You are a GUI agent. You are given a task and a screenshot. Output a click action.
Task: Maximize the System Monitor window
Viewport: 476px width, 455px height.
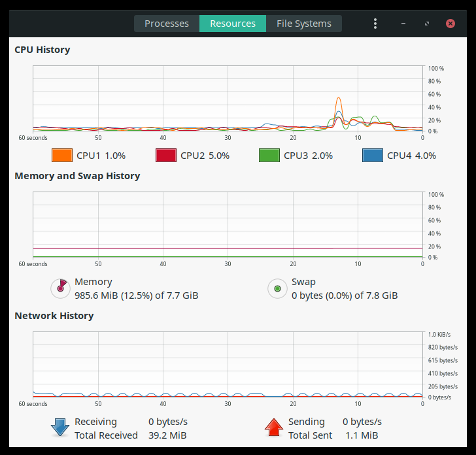[x=427, y=24]
